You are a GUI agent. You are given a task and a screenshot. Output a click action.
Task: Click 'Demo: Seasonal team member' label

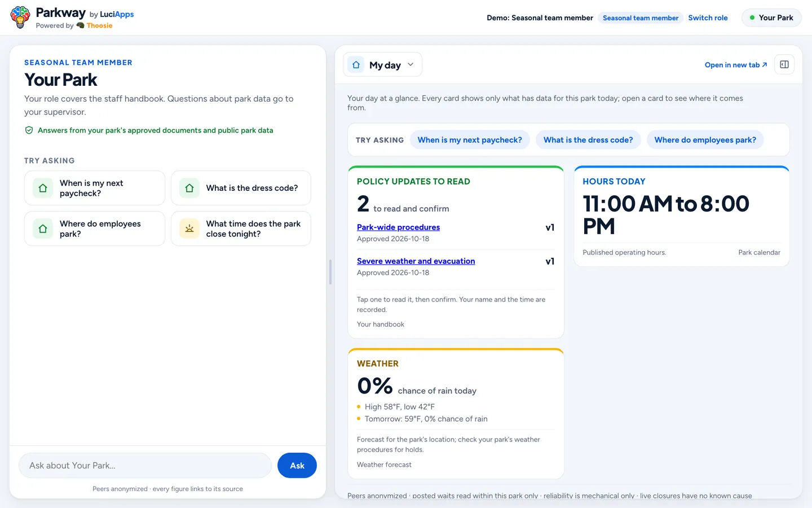pyautogui.click(x=540, y=18)
